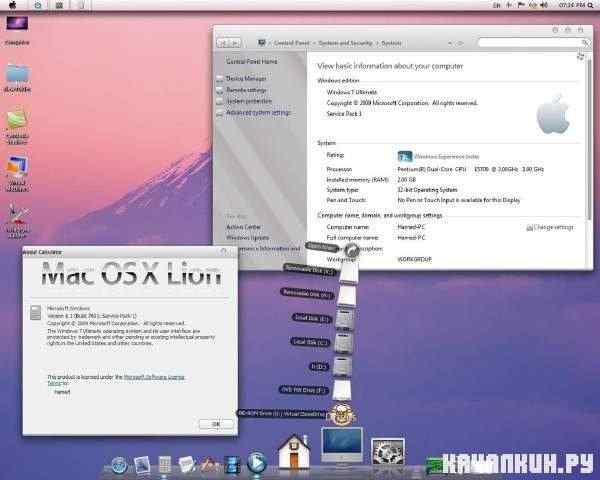Open Remote settings link
This screenshot has height=480, width=600.
tap(246, 90)
